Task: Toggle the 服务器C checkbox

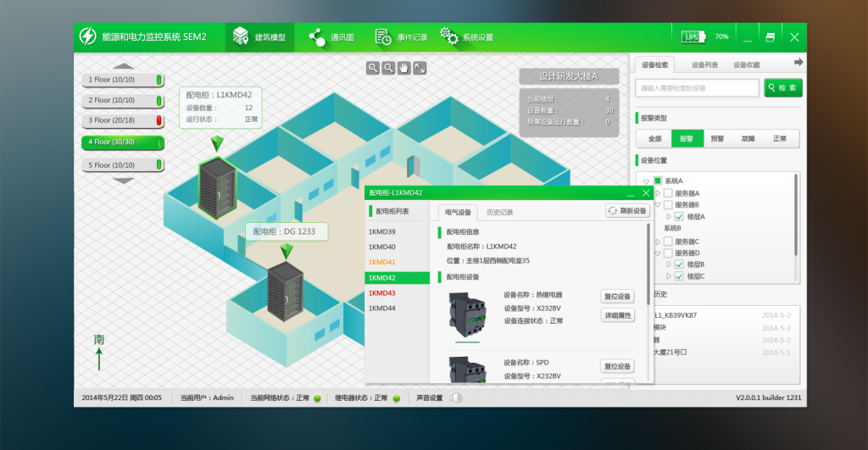Action: click(668, 242)
